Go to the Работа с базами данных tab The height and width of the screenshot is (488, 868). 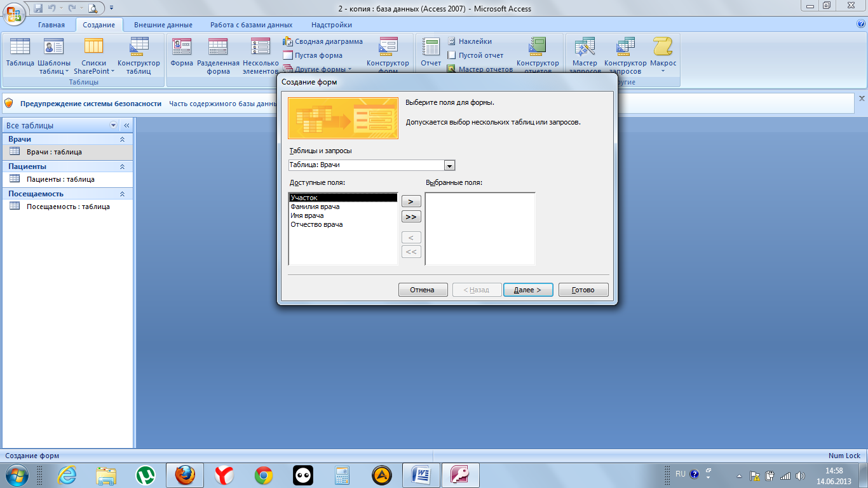click(x=252, y=25)
